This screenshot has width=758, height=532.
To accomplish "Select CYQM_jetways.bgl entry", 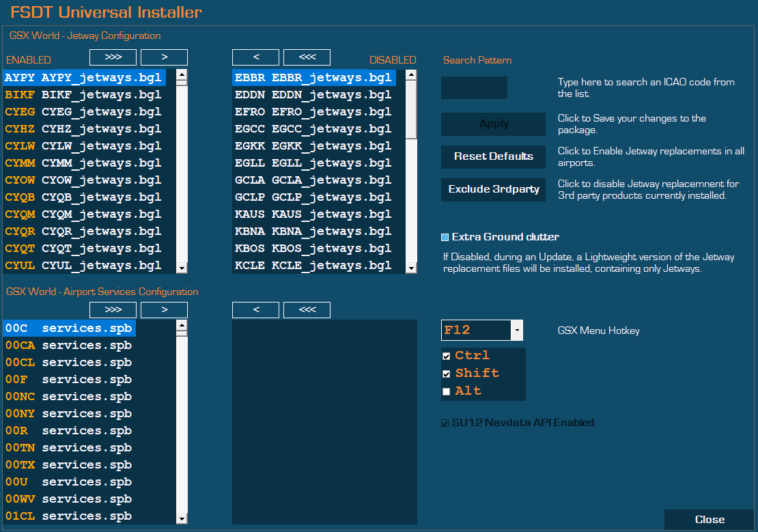I will pyautogui.click(x=84, y=214).
